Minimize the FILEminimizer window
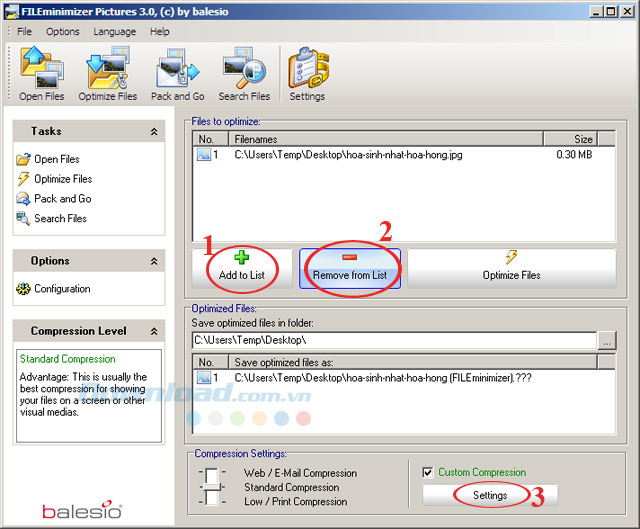The image size is (640, 529). [x=596, y=11]
